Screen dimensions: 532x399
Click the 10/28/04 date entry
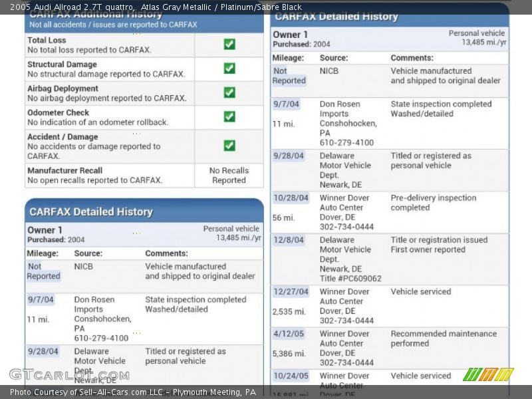(x=291, y=198)
